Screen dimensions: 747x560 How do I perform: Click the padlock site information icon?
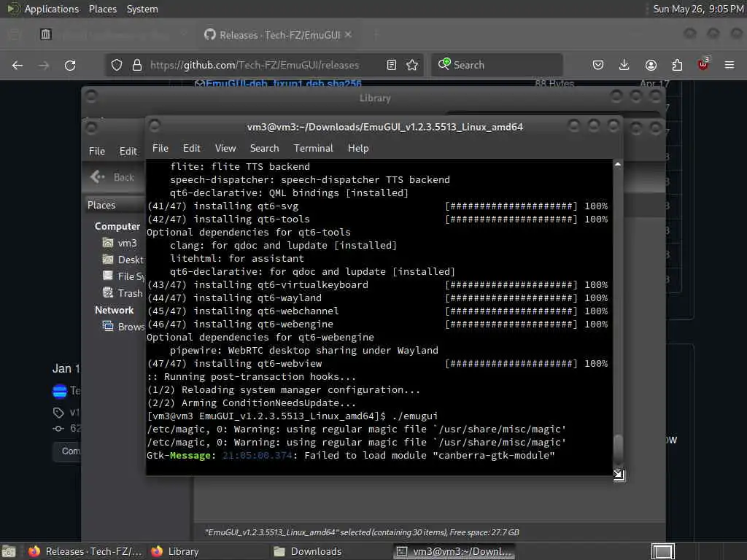(137, 65)
